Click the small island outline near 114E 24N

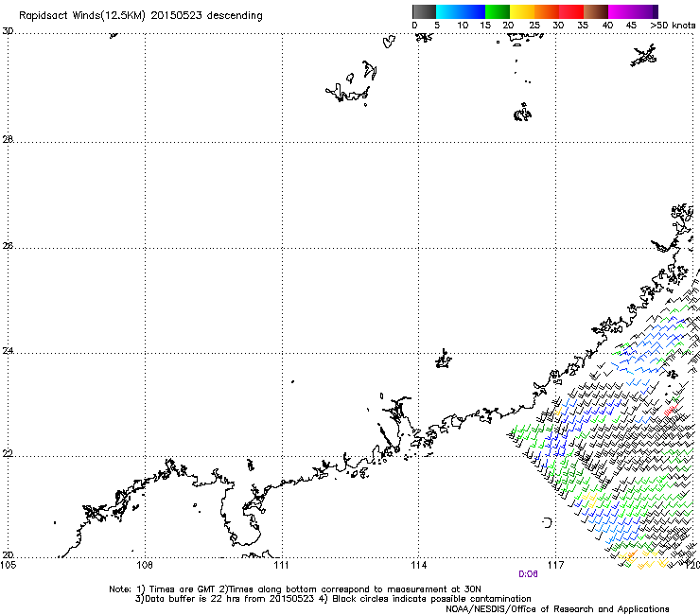[444, 359]
